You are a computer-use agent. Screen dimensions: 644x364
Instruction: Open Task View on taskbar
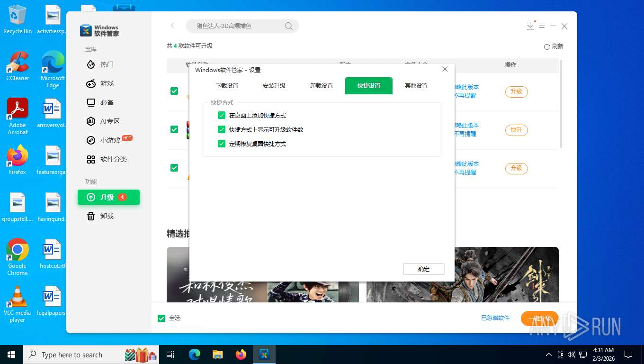tap(171, 355)
